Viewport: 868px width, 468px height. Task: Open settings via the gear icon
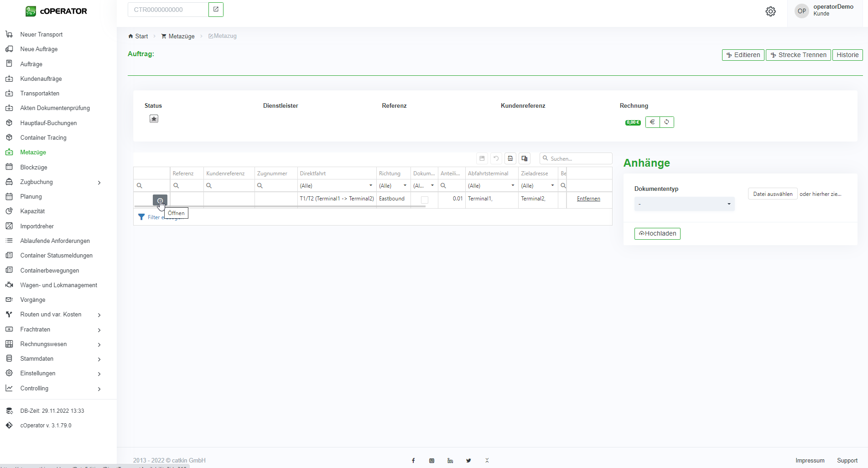coord(770,11)
